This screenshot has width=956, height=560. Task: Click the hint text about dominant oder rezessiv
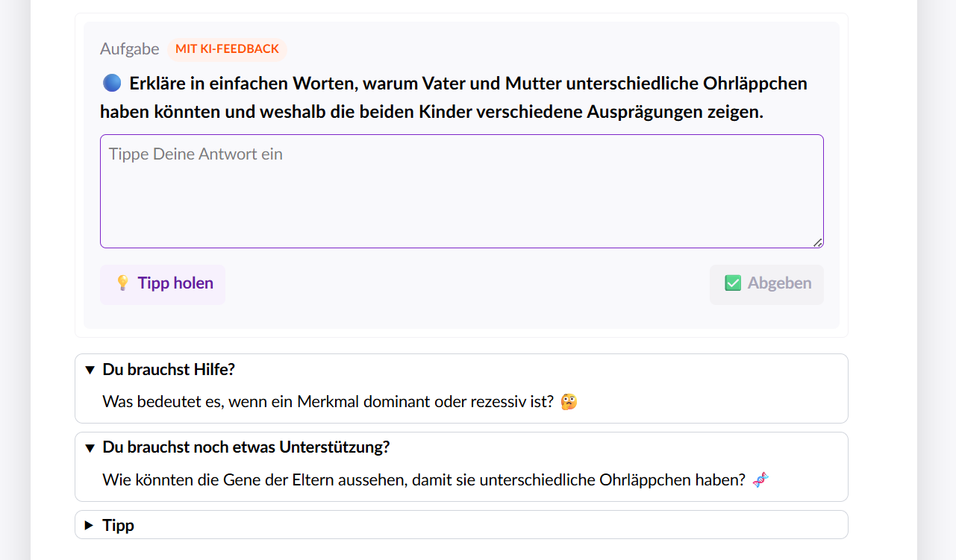point(328,402)
